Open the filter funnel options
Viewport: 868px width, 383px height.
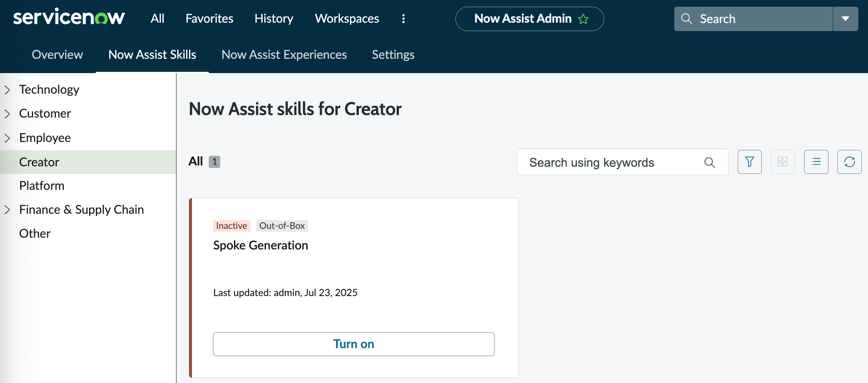[x=750, y=162]
